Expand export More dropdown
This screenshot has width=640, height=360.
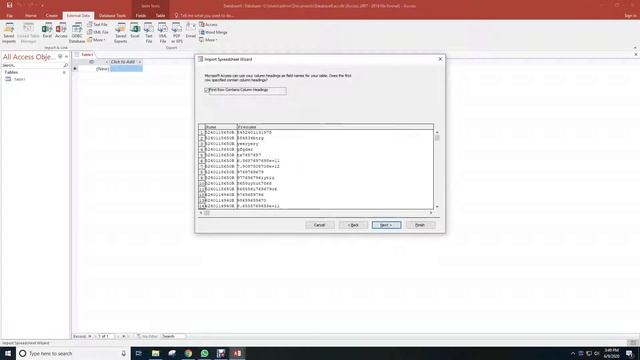point(208,40)
